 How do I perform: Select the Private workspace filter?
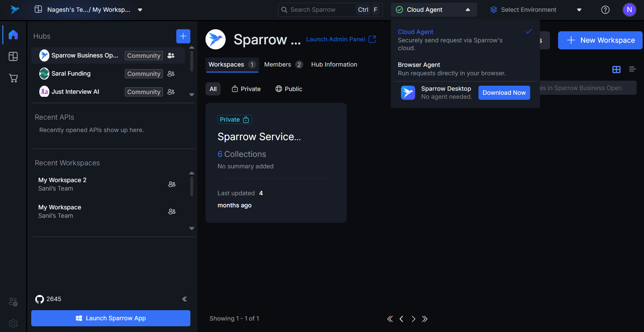[x=246, y=89]
